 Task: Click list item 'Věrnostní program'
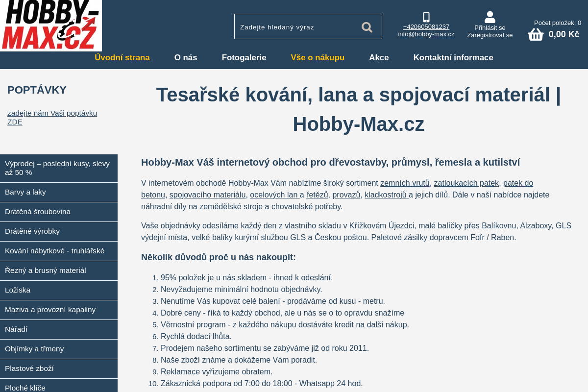285,324
